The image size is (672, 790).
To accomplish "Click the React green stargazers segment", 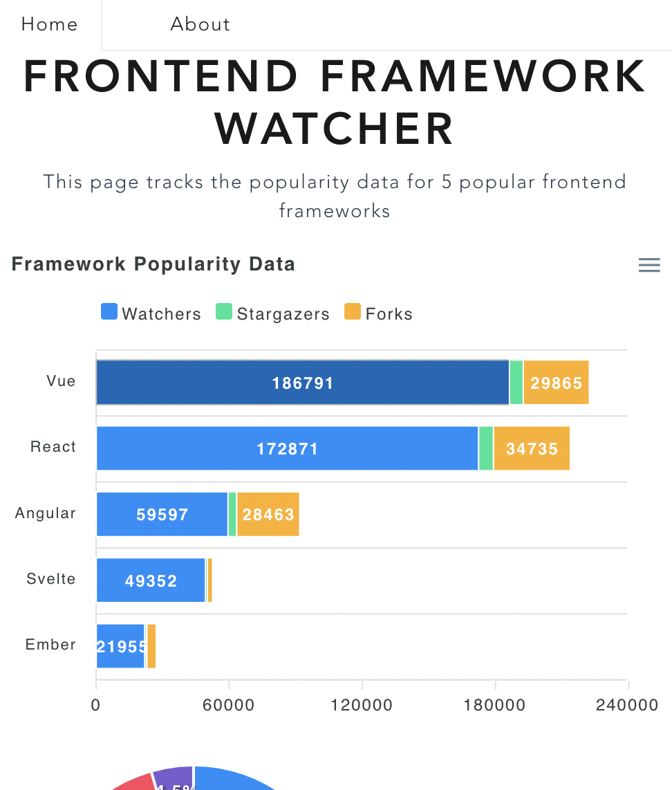I will point(486,448).
